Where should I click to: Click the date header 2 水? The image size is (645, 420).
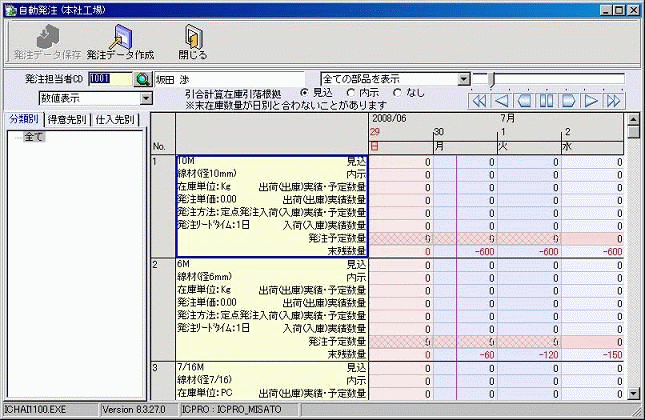point(593,139)
